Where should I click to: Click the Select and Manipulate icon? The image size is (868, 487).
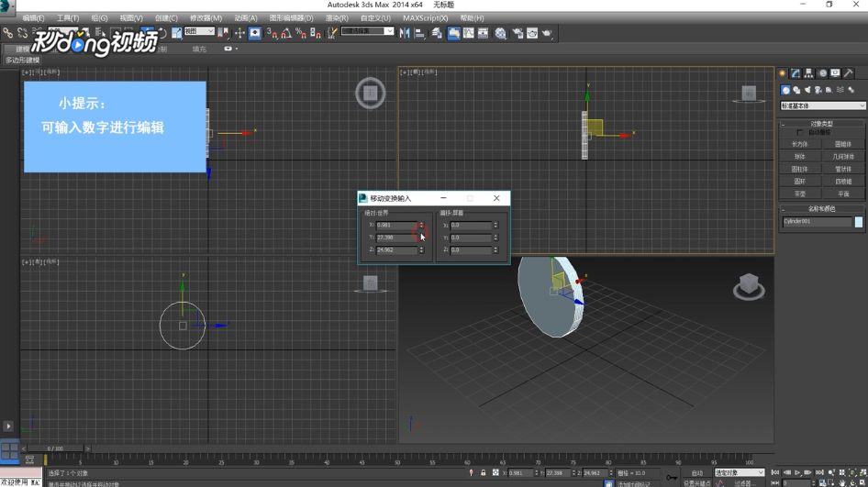point(239,33)
